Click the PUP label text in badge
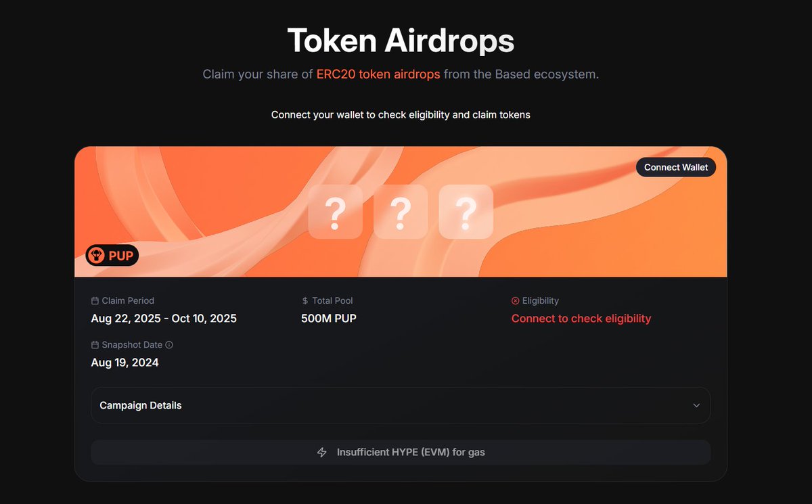812x504 pixels. 120,256
